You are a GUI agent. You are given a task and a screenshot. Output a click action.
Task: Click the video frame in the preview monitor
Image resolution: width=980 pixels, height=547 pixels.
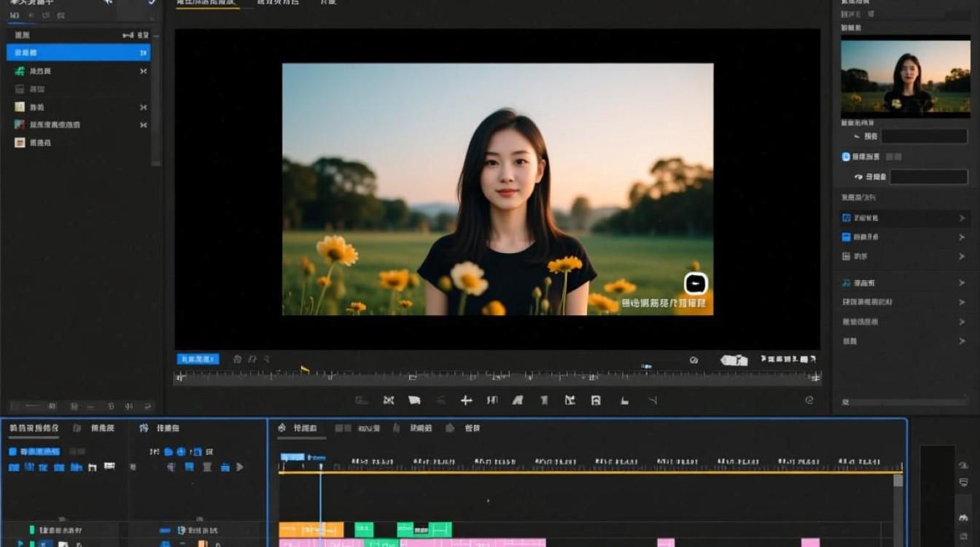(498, 190)
